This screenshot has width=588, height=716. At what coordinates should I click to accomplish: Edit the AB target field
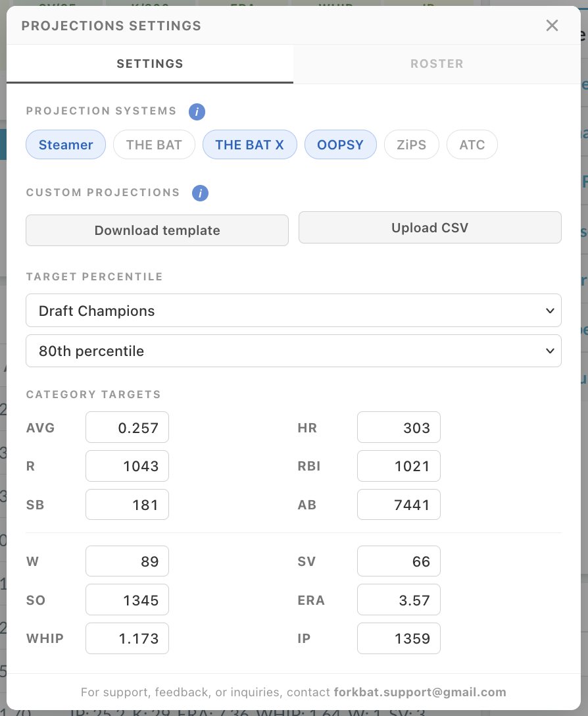click(399, 505)
